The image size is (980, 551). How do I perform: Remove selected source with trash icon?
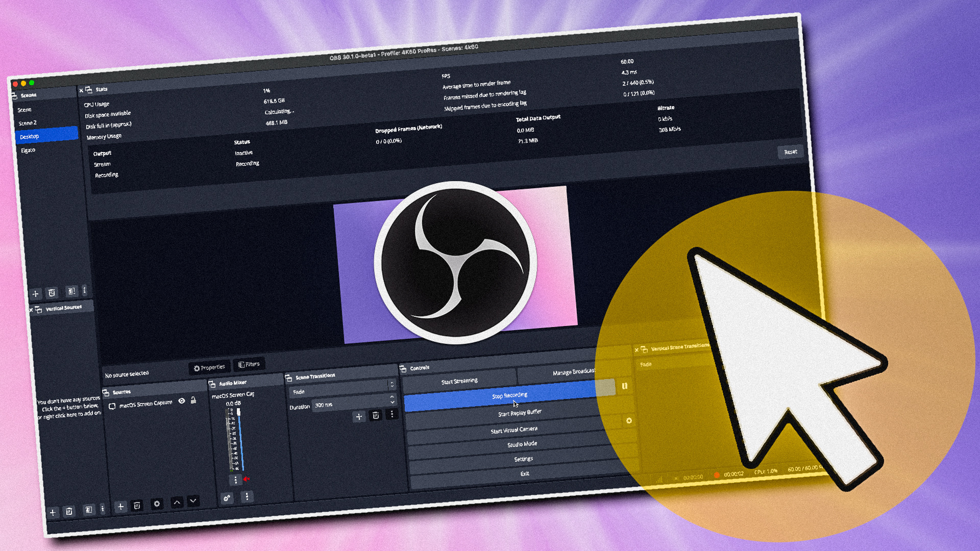coord(137,506)
